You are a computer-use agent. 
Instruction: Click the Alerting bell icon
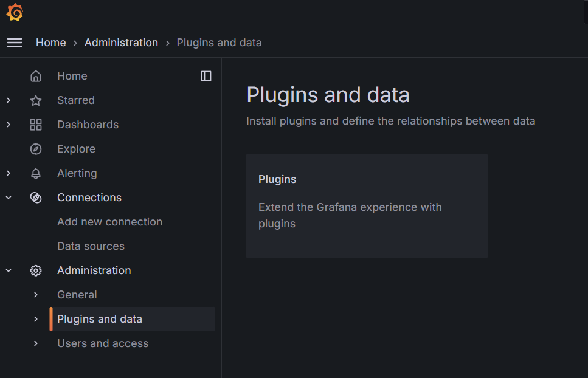(36, 173)
